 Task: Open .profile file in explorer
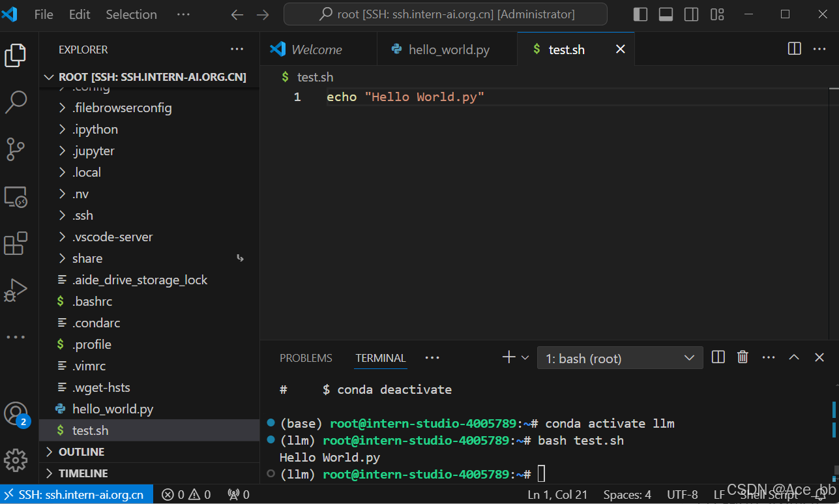pos(149,344)
